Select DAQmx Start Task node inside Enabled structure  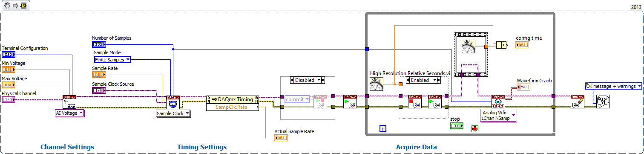435,102
